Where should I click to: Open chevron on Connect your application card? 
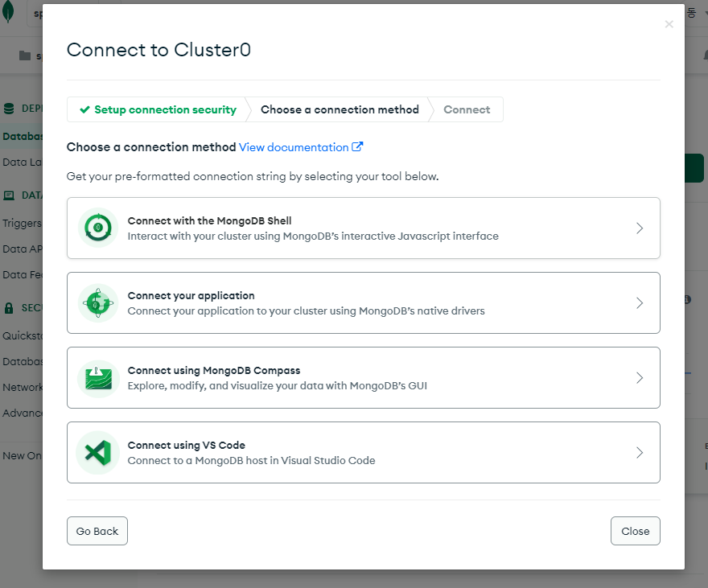640,302
